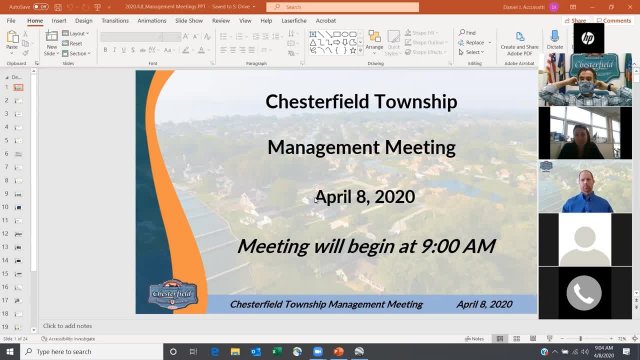This screenshot has width=640, height=360.
Task: Click the Find button
Action: pos(468,33)
